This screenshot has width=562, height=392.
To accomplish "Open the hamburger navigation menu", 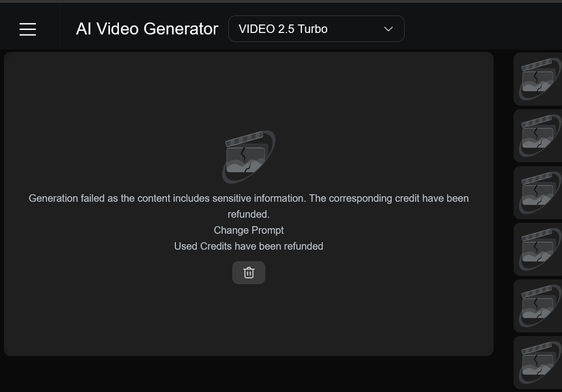I will coord(27,29).
